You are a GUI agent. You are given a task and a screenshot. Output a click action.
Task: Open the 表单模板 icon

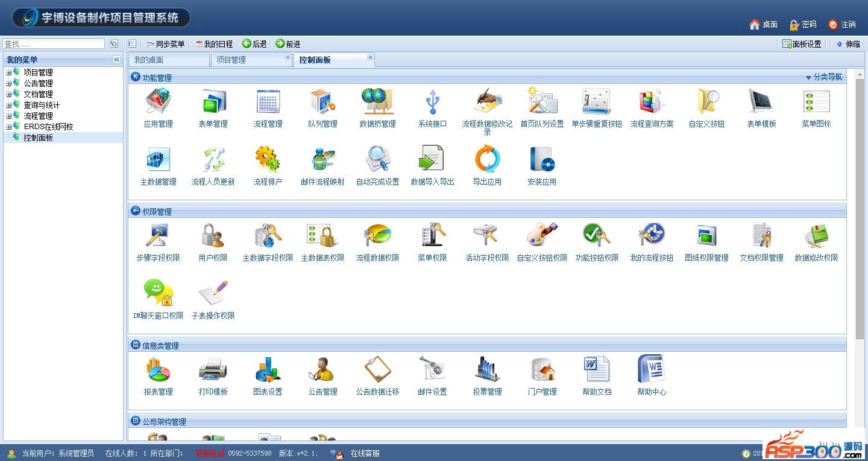click(x=761, y=101)
